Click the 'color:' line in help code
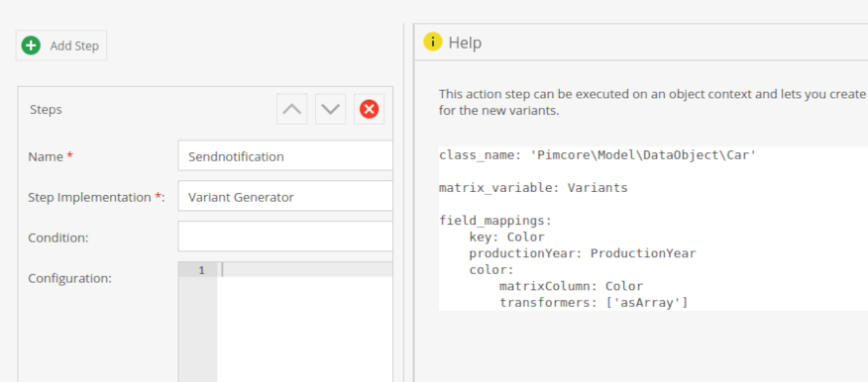 point(491,270)
